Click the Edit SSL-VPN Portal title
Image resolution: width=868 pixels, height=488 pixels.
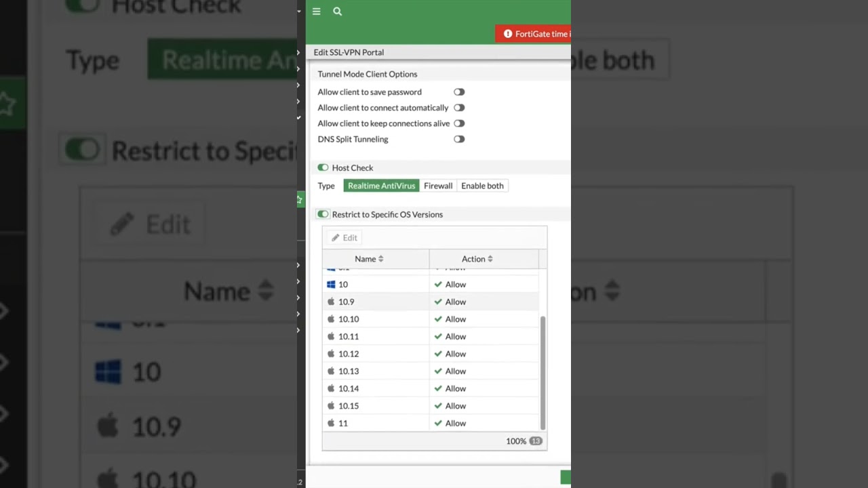pyautogui.click(x=349, y=52)
